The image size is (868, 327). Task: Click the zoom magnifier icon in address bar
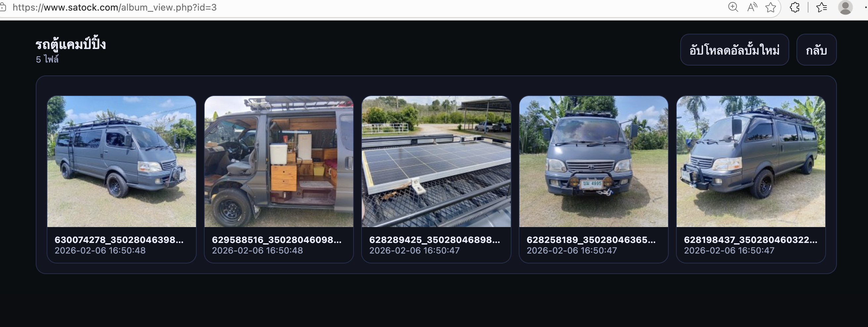point(733,7)
